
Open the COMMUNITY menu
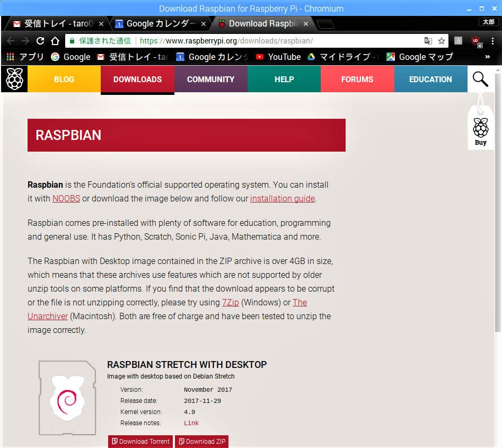(211, 79)
